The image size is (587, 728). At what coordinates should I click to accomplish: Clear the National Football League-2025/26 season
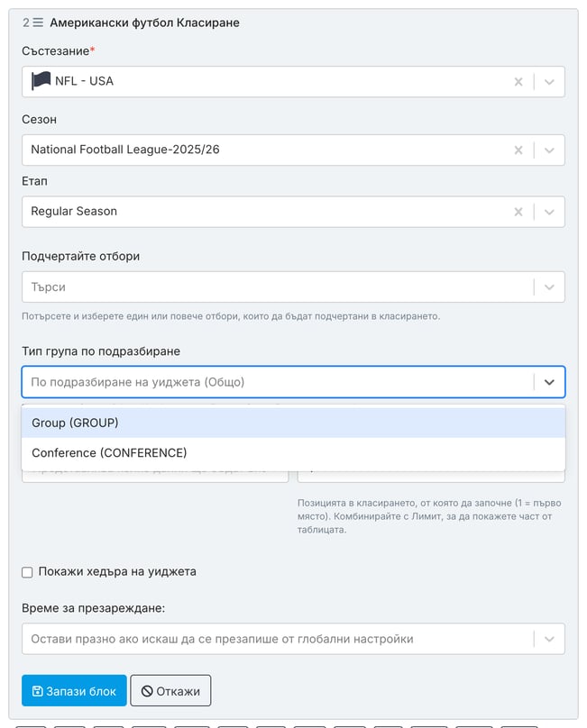(518, 150)
